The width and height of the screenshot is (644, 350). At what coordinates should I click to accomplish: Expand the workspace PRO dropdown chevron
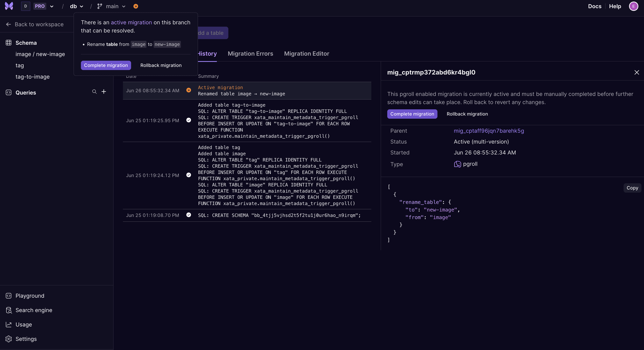tap(52, 6)
